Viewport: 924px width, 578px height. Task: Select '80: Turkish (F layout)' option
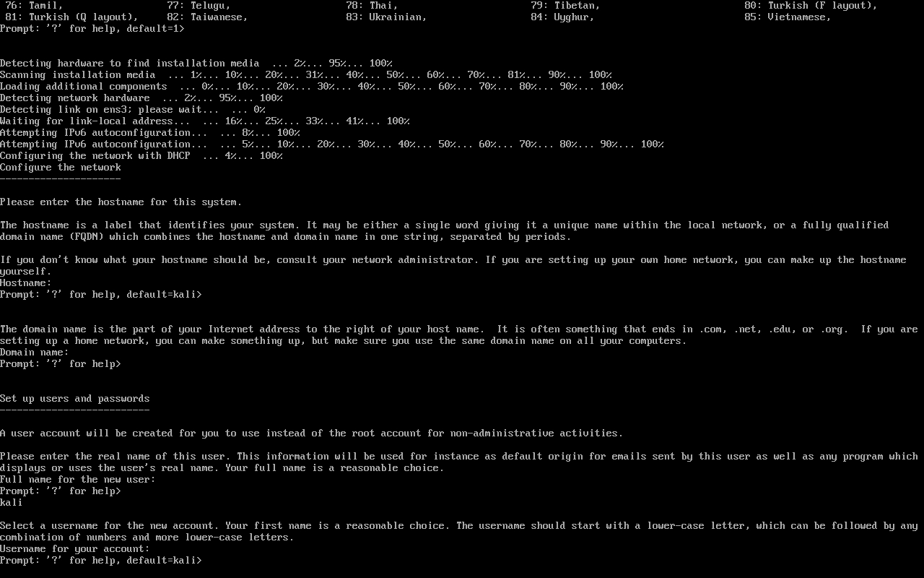tap(811, 6)
